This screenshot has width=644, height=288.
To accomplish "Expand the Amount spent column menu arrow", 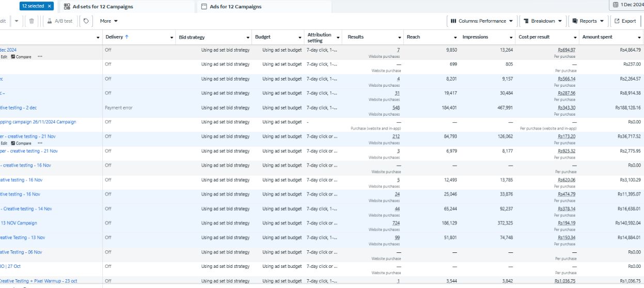I will 639,38.
